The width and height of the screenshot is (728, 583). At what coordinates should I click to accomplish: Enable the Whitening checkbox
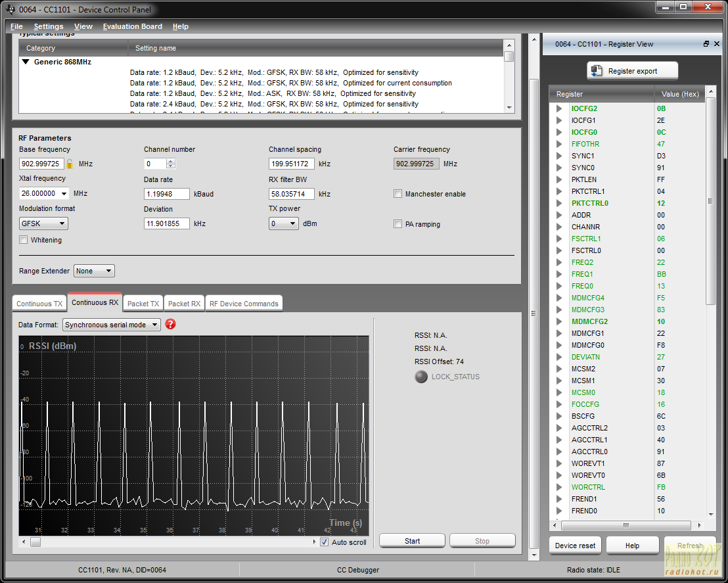[23, 240]
